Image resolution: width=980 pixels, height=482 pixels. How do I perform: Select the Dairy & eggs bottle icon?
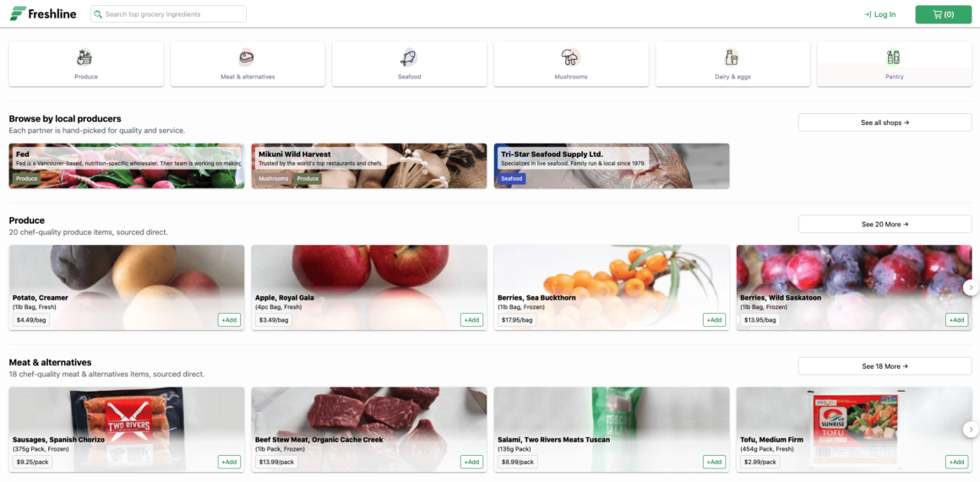(732, 57)
